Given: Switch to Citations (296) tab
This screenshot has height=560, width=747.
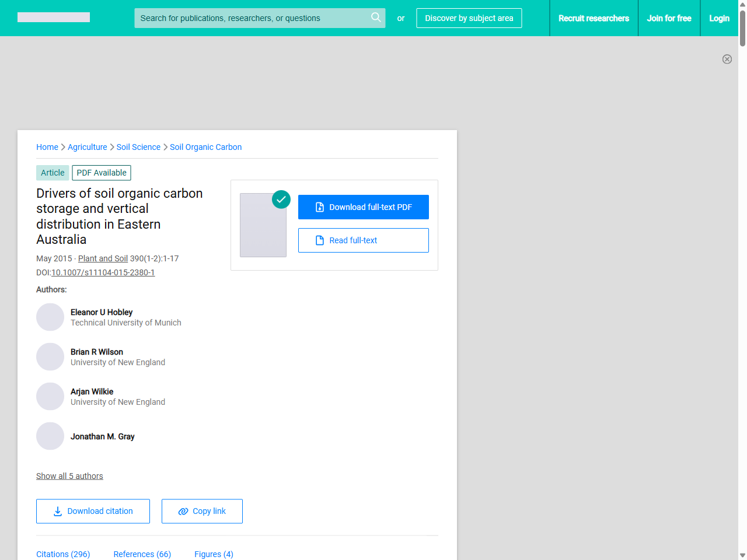Looking at the screenshot, I should pyautogui.click(x=63, y=554).
